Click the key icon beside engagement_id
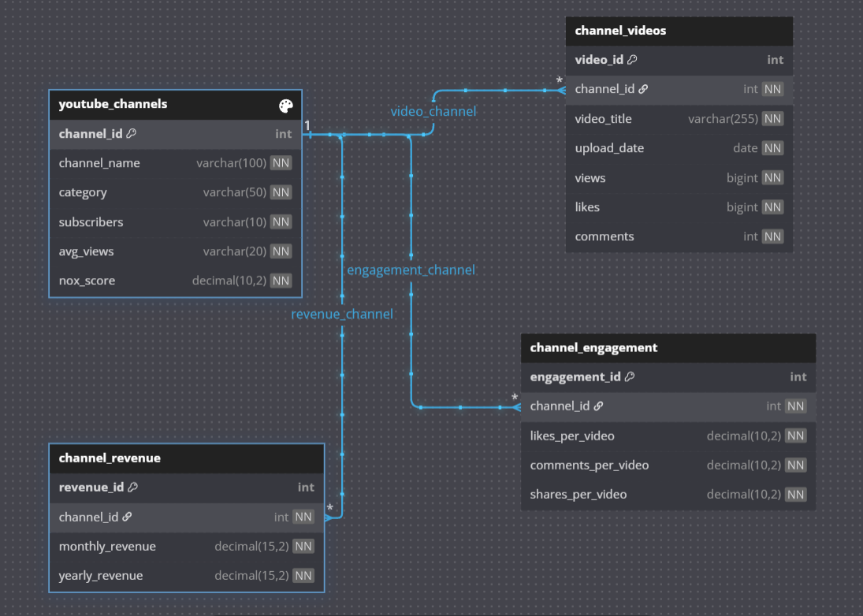 click(630, 377)
